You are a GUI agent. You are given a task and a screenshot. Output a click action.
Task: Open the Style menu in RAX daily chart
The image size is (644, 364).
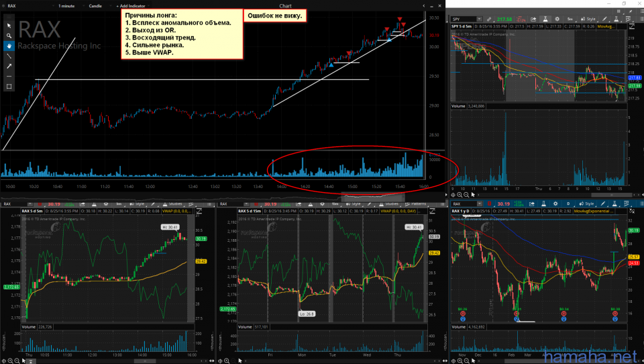click(x=587, y=204)
